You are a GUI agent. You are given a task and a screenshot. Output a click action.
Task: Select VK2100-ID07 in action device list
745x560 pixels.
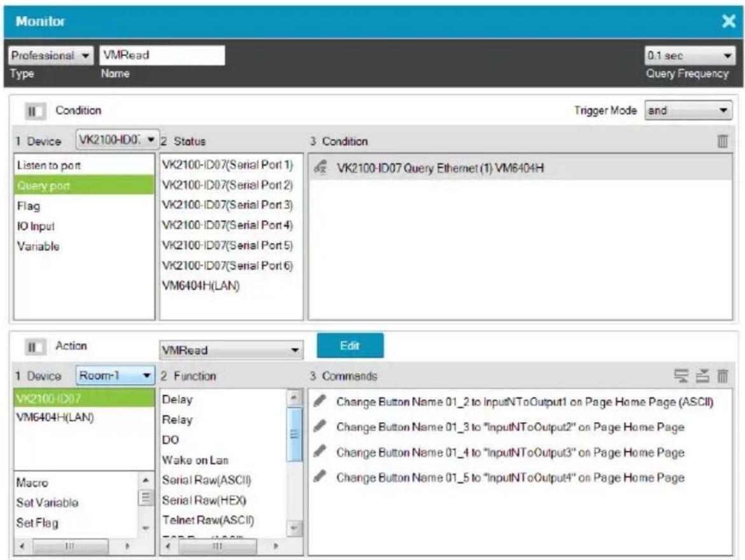click(x=84, y=398)
